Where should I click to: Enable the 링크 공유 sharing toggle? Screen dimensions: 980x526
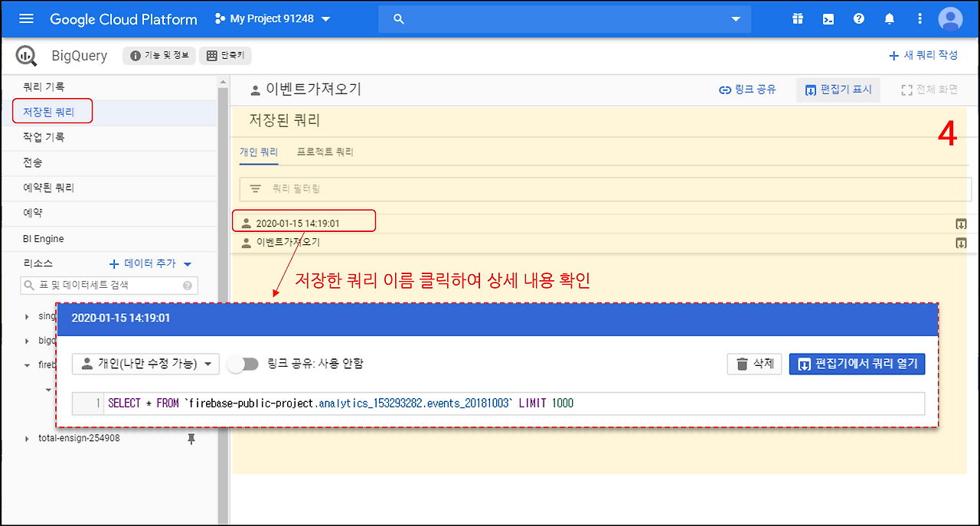pos(243,364)
